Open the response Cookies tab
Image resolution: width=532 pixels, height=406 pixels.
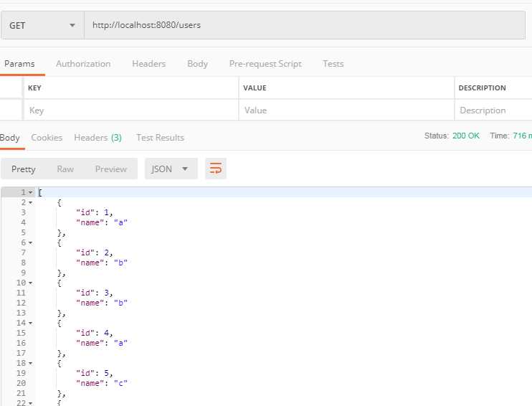pos(47,138)
